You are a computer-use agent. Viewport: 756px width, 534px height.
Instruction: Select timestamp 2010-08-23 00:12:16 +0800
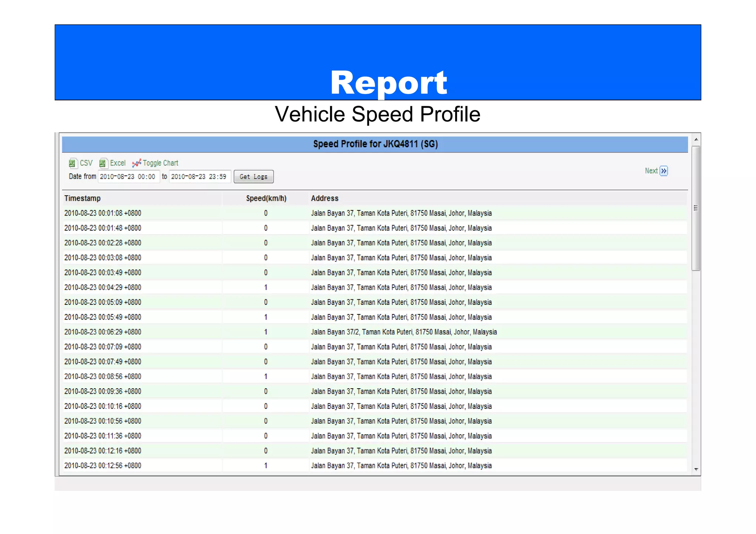pos(103,451)
